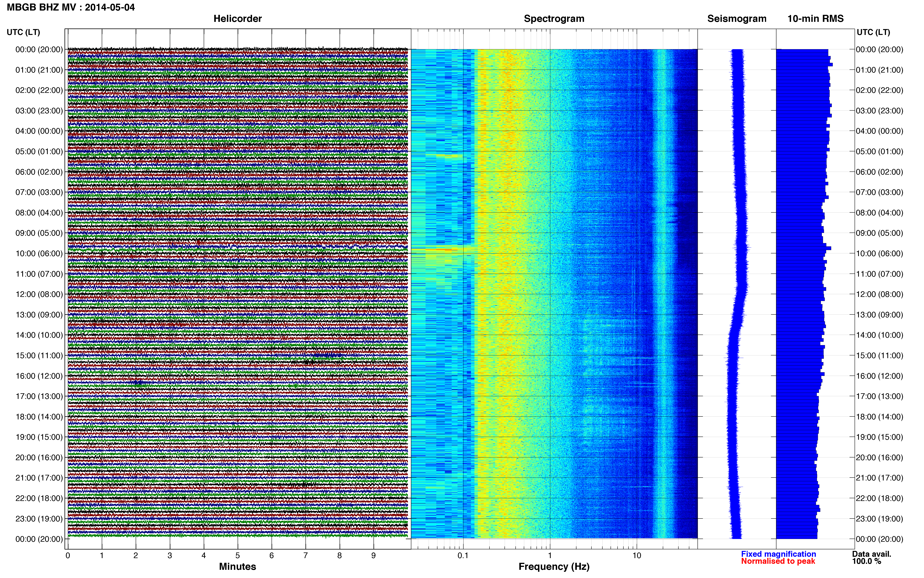Click the right time label '15:00 (11:00)'
Viewport: 924px width, 578px height.
[879, 355]
